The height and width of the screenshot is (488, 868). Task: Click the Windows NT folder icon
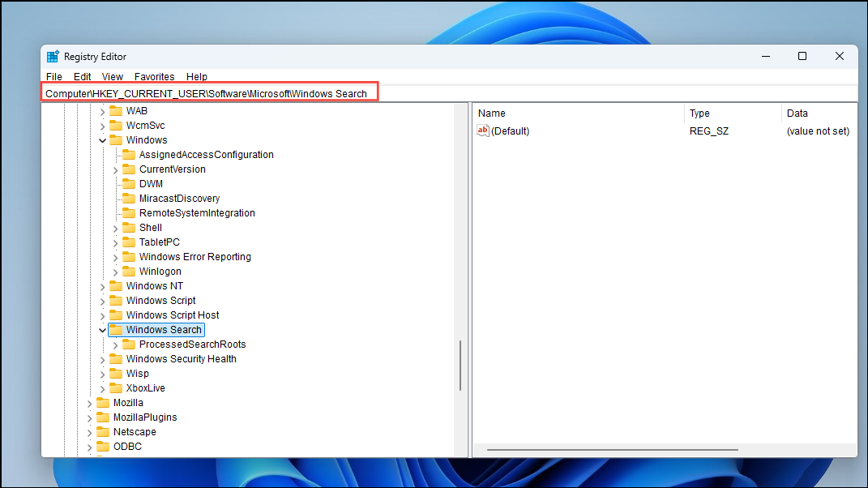[x=116, y=286]
